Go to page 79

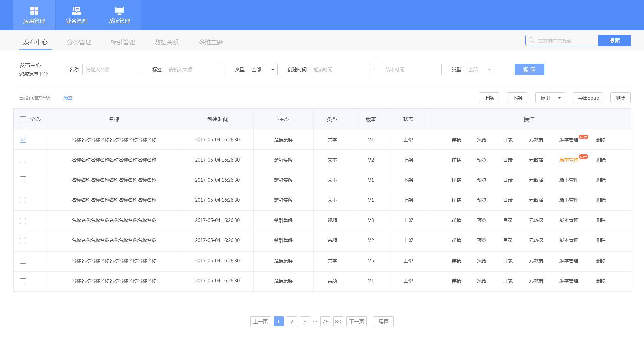(325, 321)
